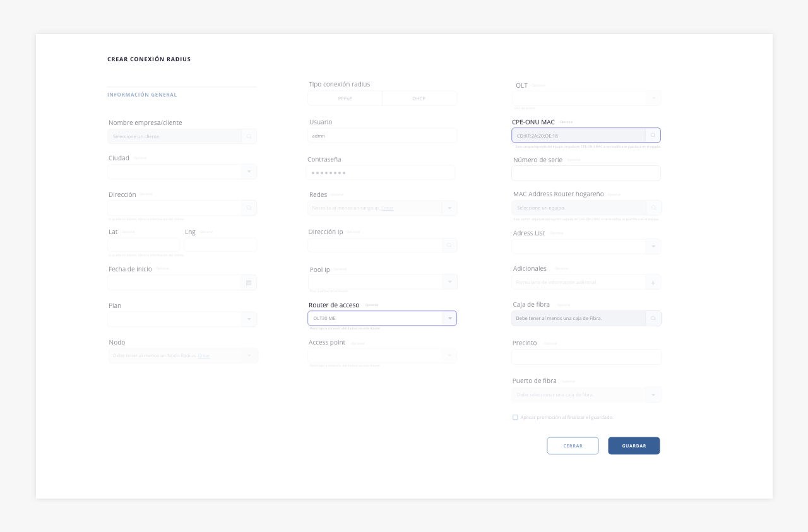This screenshot has width=808, height=532.
Task: Select PPPoE connection type
Action: point(345,98)
